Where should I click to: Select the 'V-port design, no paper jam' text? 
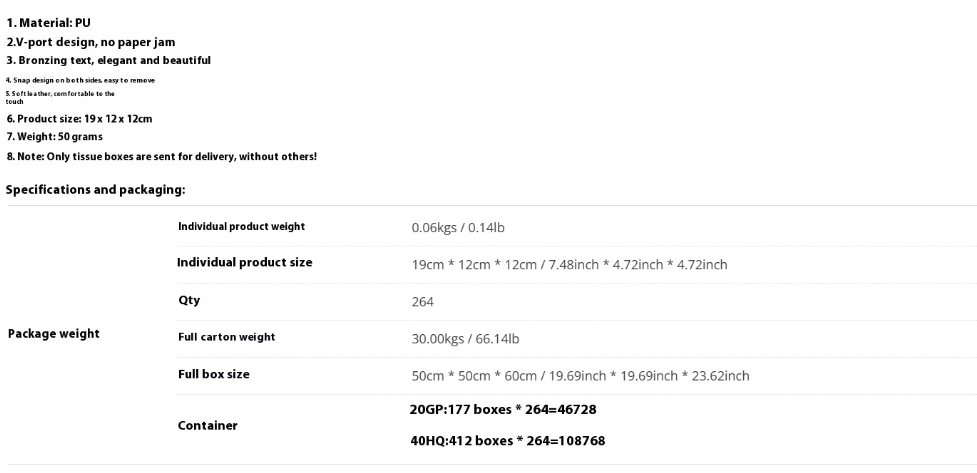coord(91,42)
